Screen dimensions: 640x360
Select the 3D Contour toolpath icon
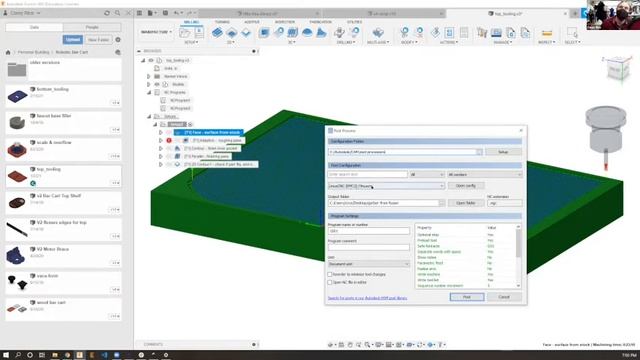click(307, 33)
